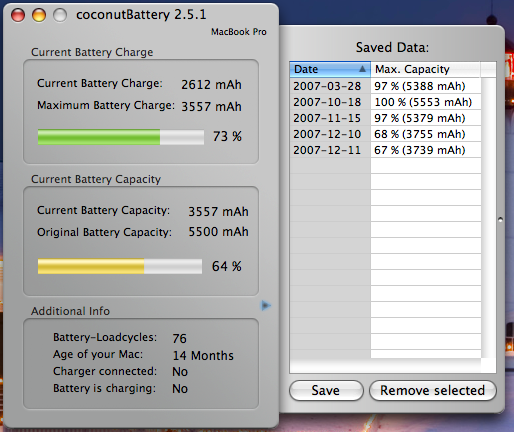This screenshot has height=432, width=514.
Task: Click the 67 % (3739 mAh) cell
Action: [x=426, y=150]
